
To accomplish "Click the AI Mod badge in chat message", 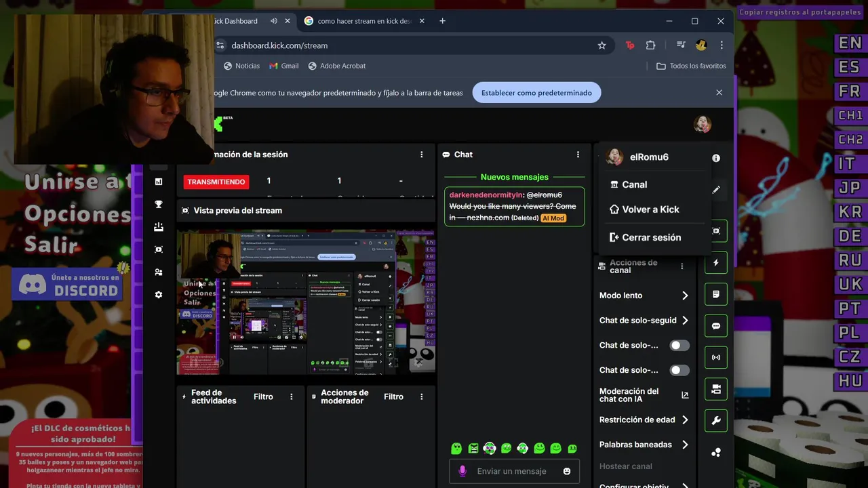I will click(x=553, y=218).
